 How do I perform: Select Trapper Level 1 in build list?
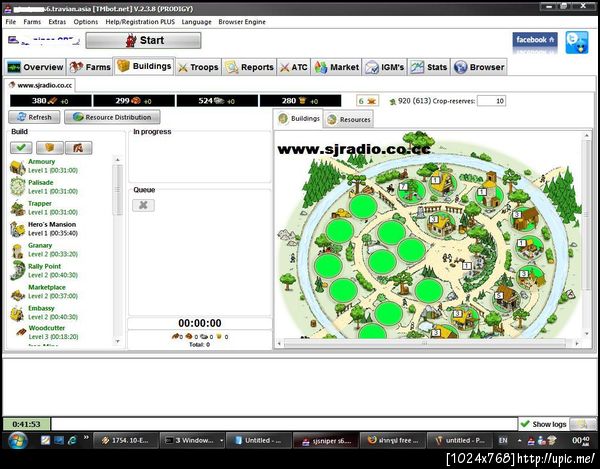[x=53, y=208]
